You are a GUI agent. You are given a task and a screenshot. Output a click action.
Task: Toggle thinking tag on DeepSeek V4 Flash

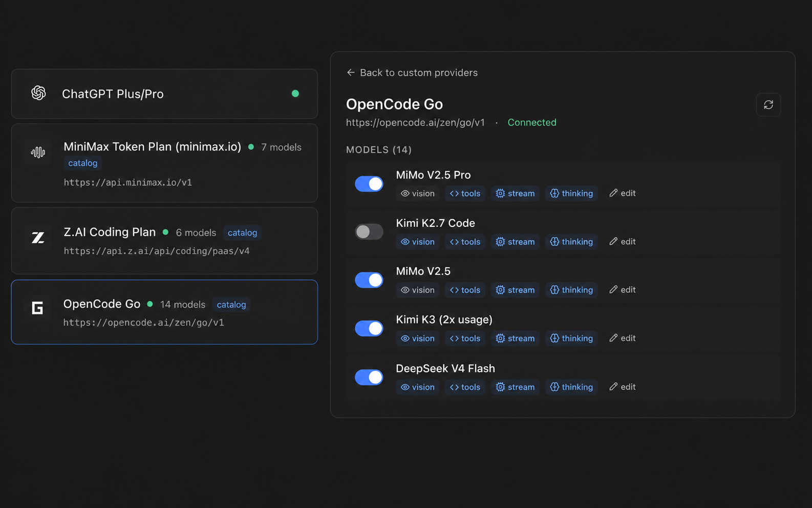click(571, 387)
